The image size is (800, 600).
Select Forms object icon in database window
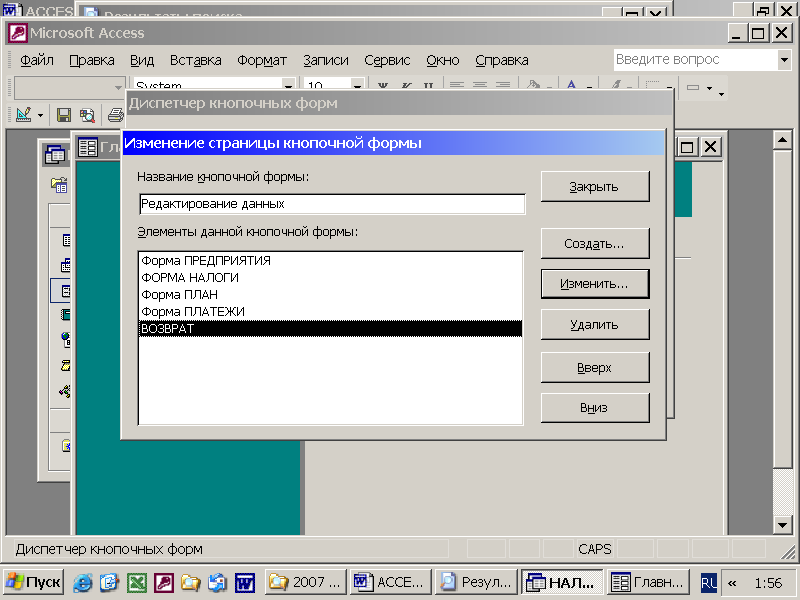[x=66, y=291]
